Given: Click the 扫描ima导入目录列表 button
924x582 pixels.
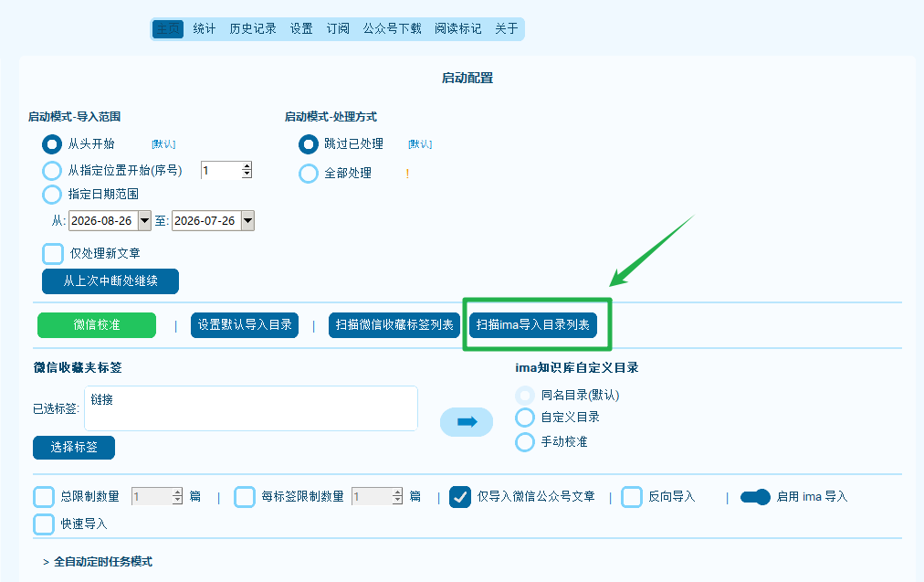Looking at the screenshot, I should (532, 325).
